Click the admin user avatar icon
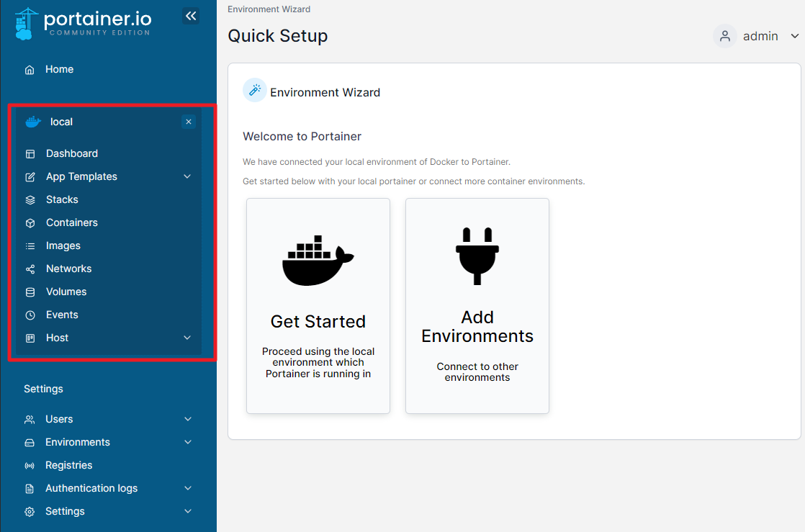 [x=725, y=36]
